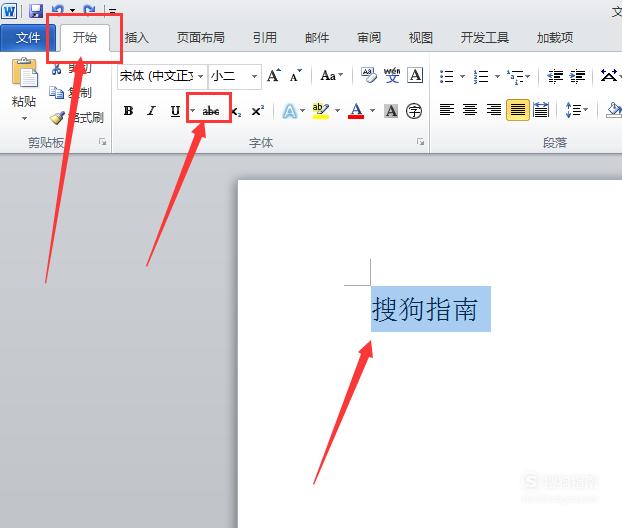Open the clipboard pane launcher
The height and width of the screenshot is (528, 622).
point(103,142)
